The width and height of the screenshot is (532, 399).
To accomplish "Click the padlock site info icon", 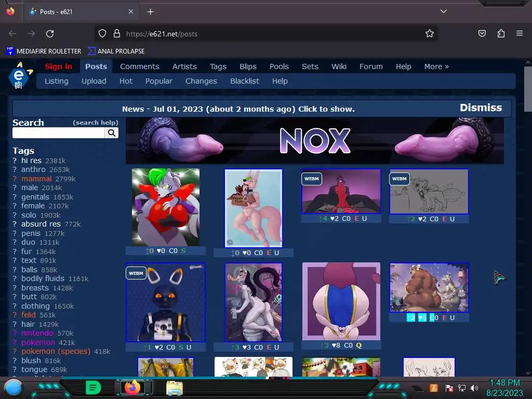I will (117, 33).
